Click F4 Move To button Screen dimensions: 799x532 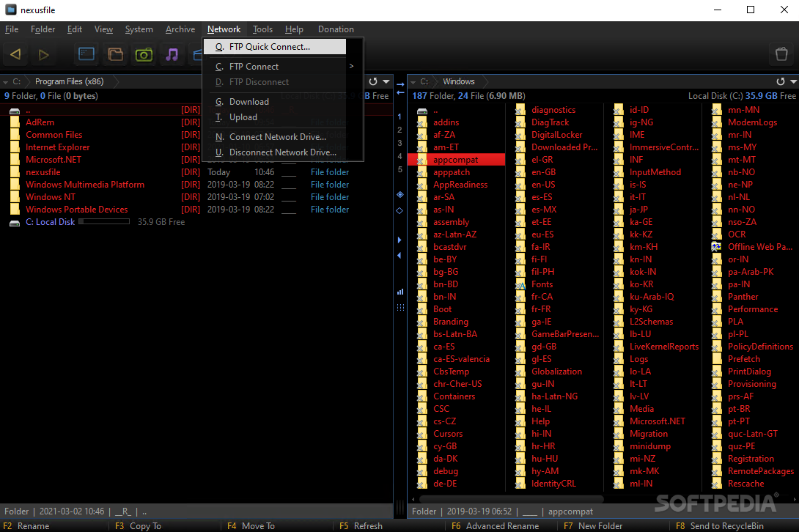251,526
